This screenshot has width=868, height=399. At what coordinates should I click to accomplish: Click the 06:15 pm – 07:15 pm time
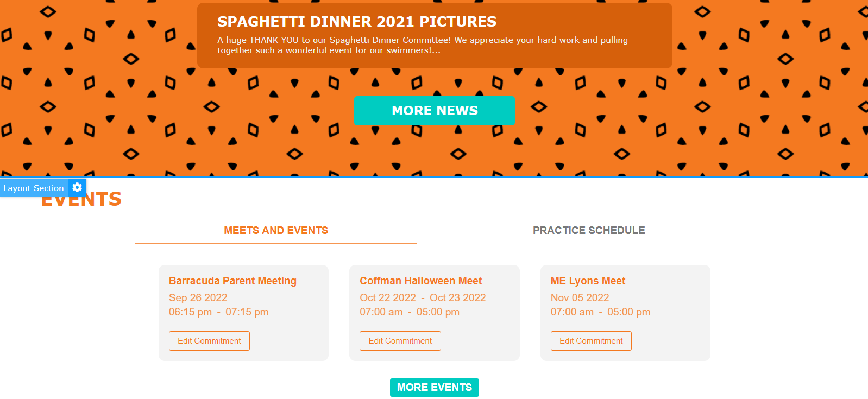(218, 312)
